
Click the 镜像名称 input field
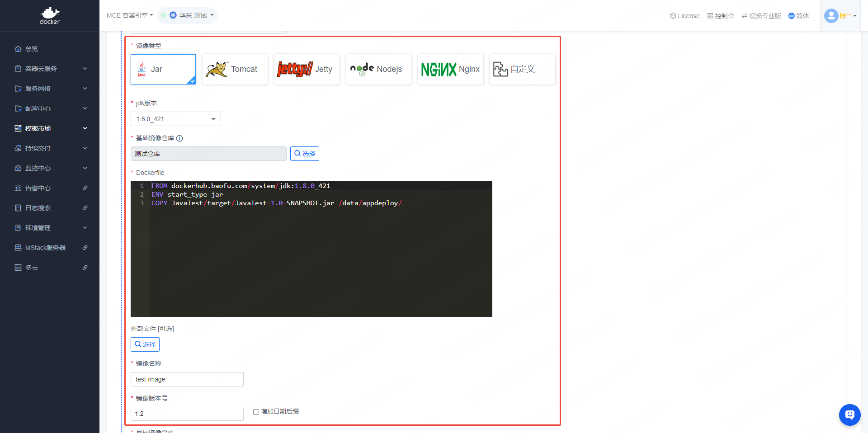(x=187, y=379)
